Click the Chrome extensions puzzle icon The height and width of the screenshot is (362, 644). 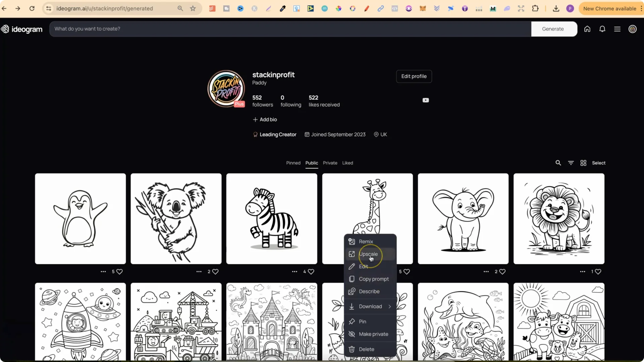536,8
